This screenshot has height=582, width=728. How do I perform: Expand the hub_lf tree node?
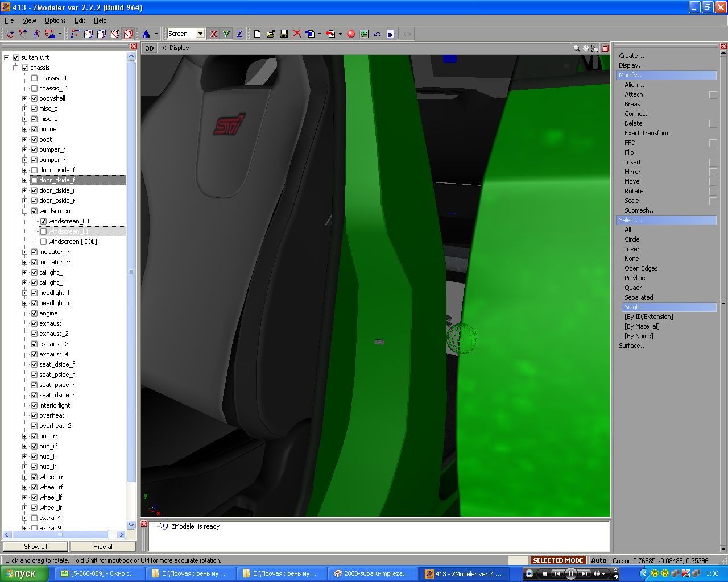[25, 467]
